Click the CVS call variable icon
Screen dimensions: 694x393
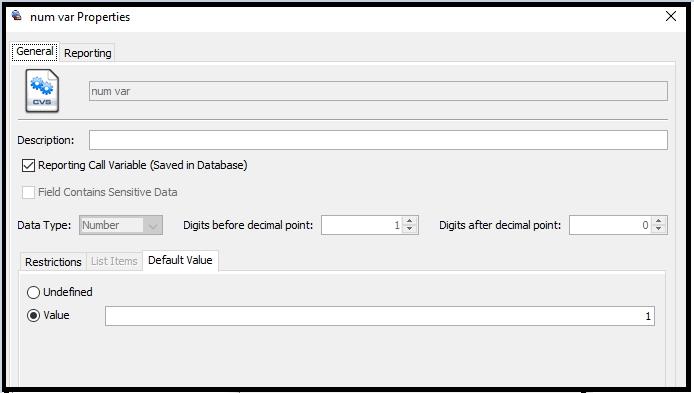(42, 91)
